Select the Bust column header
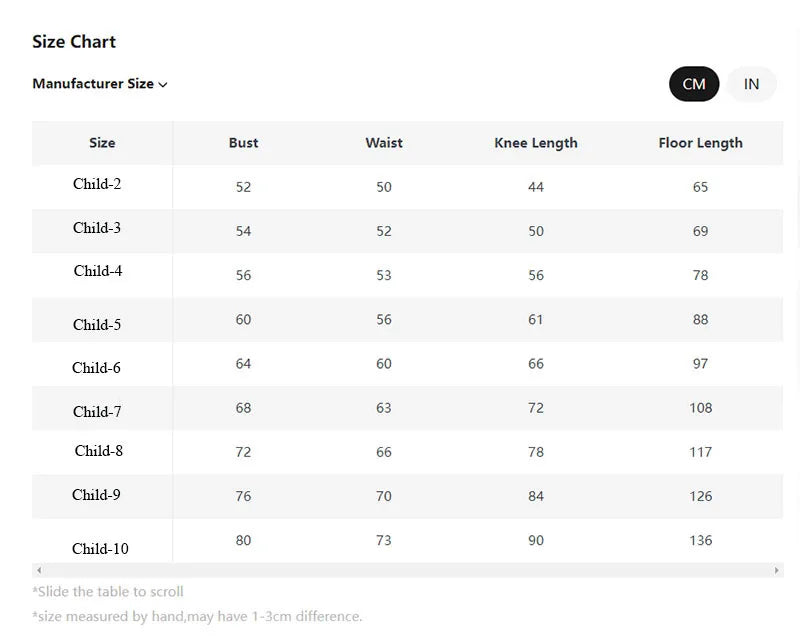 (x=243, y=143)
